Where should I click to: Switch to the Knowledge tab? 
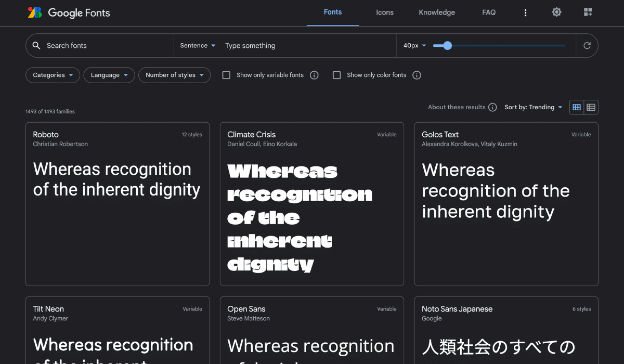[x=437, y=12]
